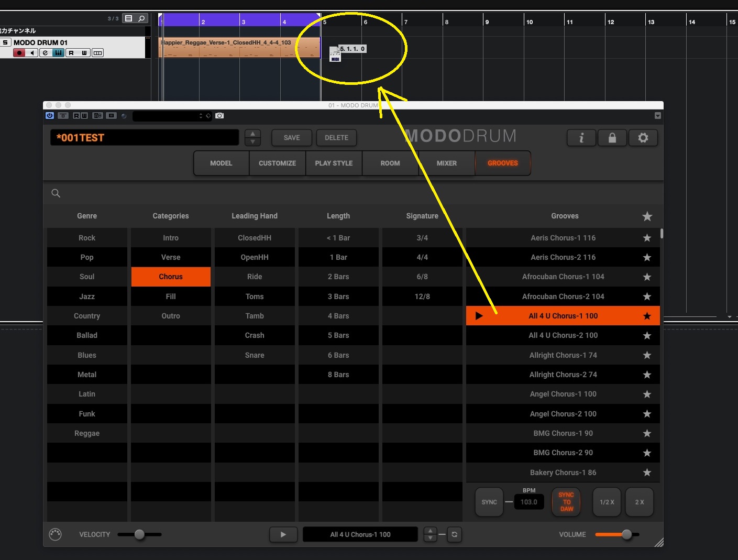This screenshot has width=738, height=560.
Task: Select the 4 Bars length filter
Action: tap(338, 316)
